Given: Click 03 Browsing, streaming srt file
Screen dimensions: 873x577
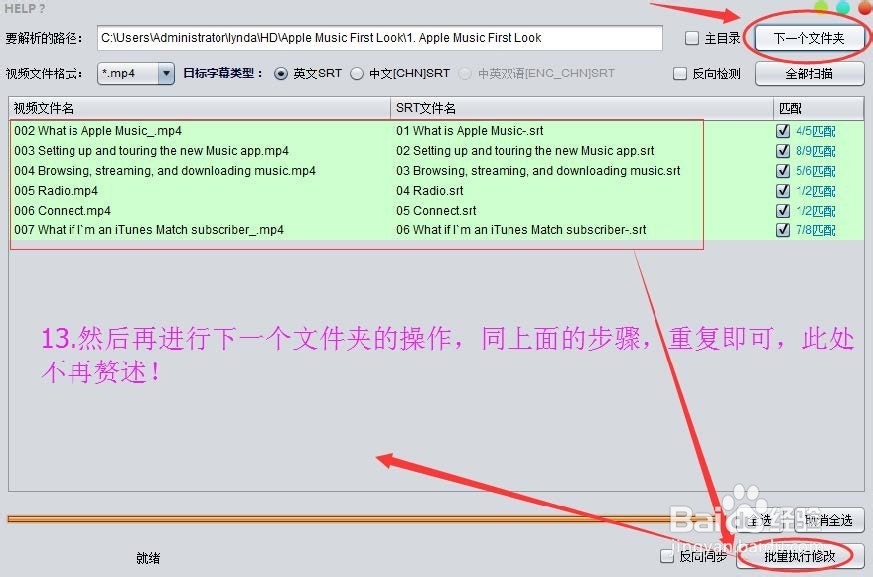Looking at the screenshot, I should tap(538, 171).
